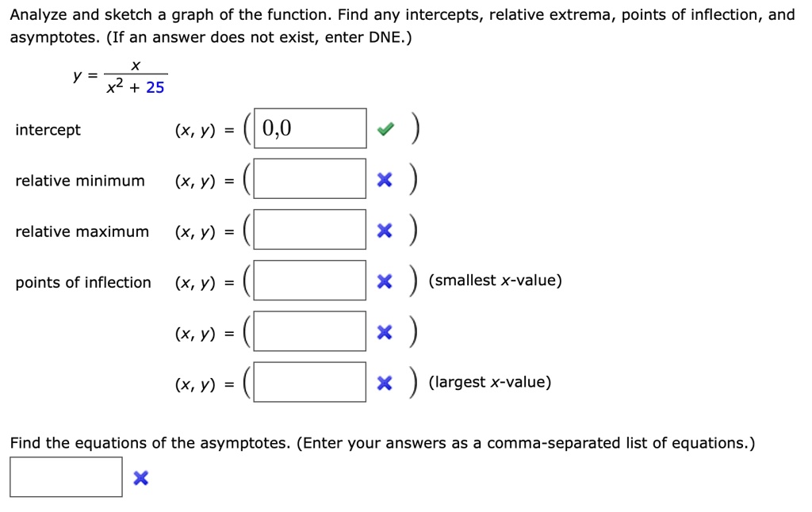Viewport: 812px width, 512px height.
Task: Click the X next to the smallest x-value inflection answer
Action: point(385,281)
